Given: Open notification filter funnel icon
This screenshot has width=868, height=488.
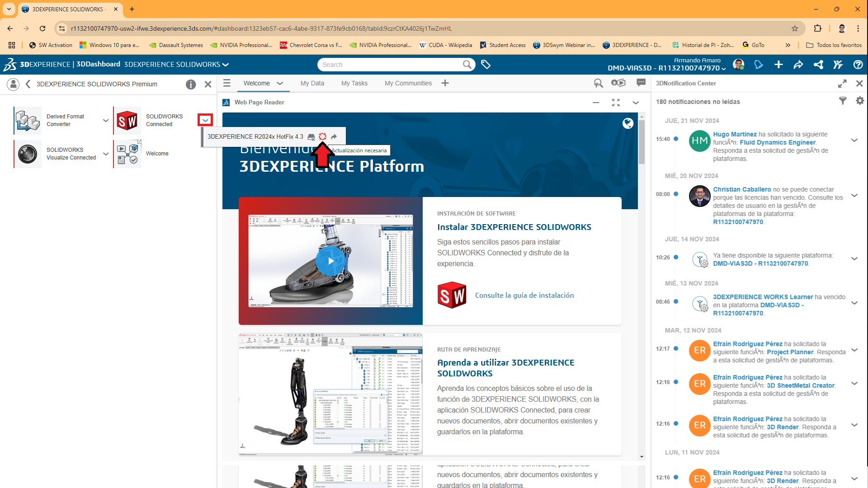Looking at the screenshot, I should coord(843,101).
